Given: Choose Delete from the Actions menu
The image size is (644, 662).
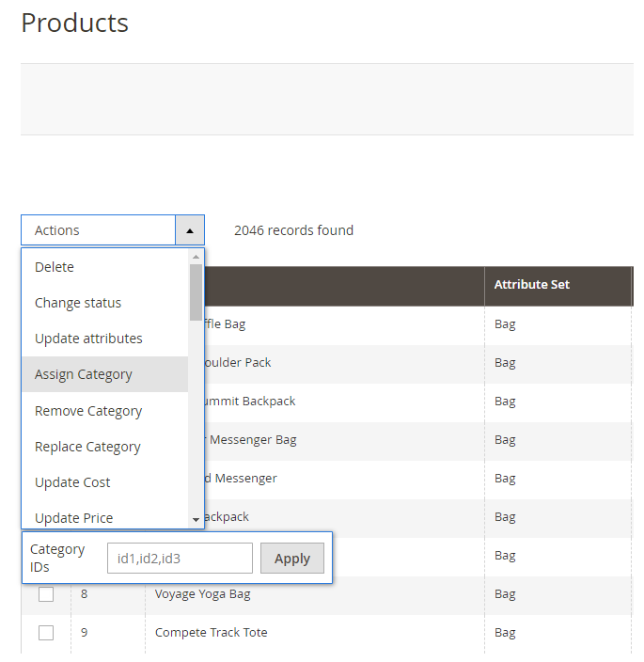Looking at the screenshot, I should pos(55,267).
